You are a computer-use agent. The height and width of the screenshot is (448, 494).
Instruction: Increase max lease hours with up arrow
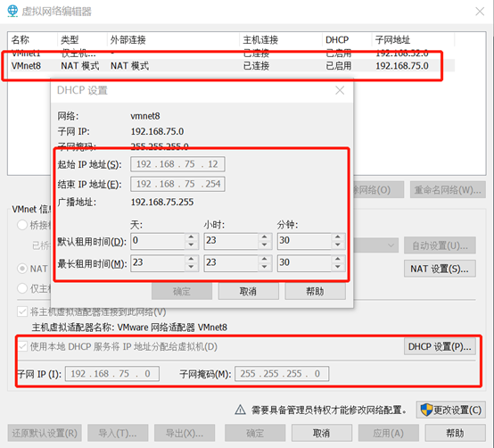265,259
